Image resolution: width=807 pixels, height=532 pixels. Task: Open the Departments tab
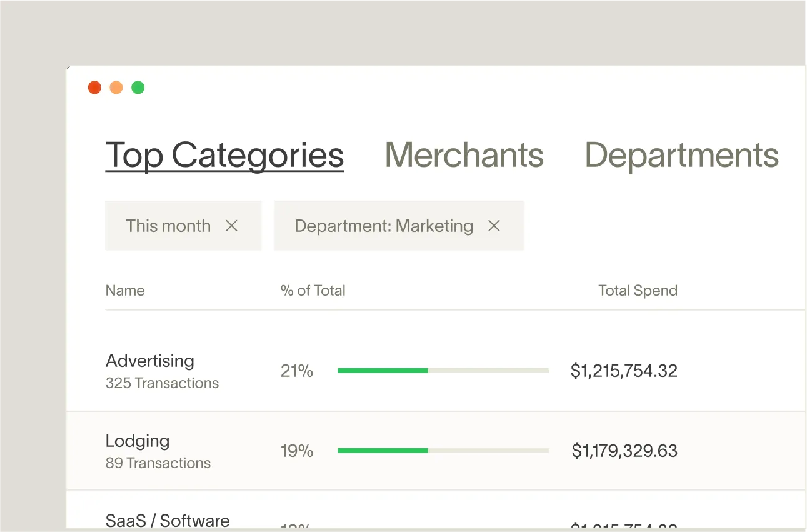tap(681, 155)
